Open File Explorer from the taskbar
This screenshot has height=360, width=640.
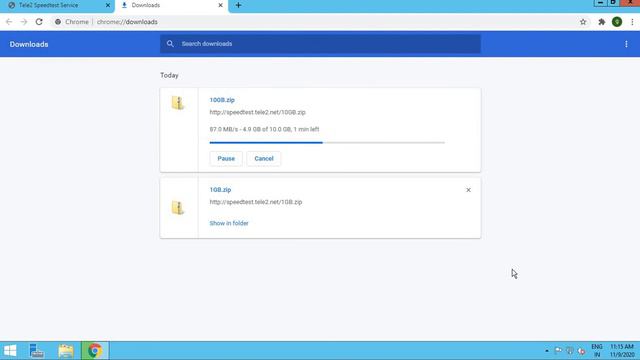[66, 351]
